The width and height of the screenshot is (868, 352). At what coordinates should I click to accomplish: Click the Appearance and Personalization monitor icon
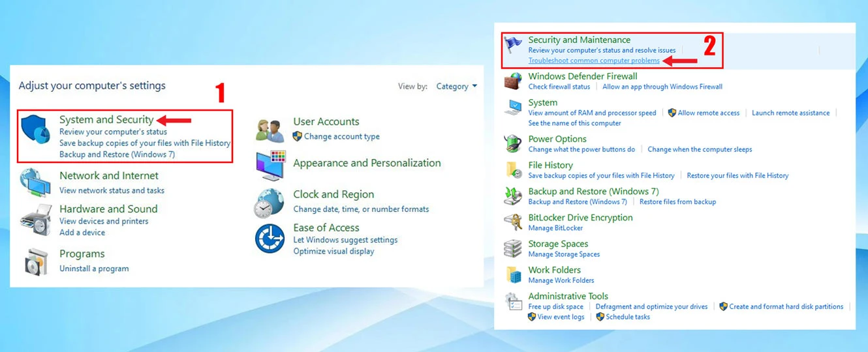point(271,166)
